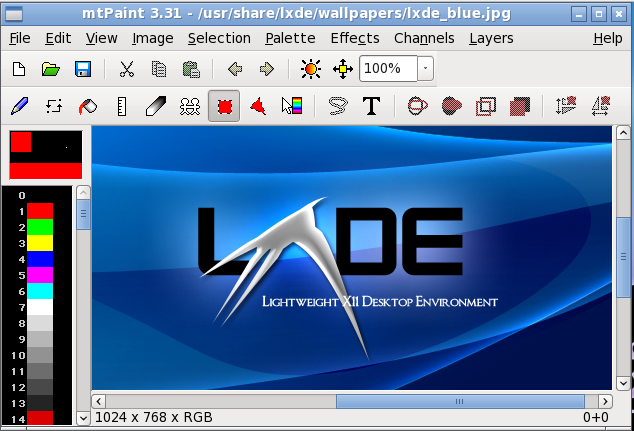This screenshot has width=634, height=431.
Task: Click the Outline Selection icon
Action: (486, 106)
